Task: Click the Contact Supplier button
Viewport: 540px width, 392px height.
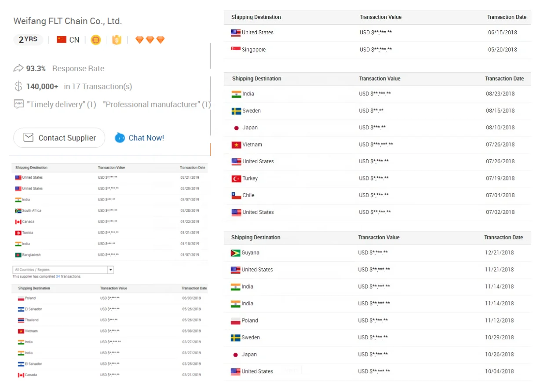Action: (x=59, y=138)
